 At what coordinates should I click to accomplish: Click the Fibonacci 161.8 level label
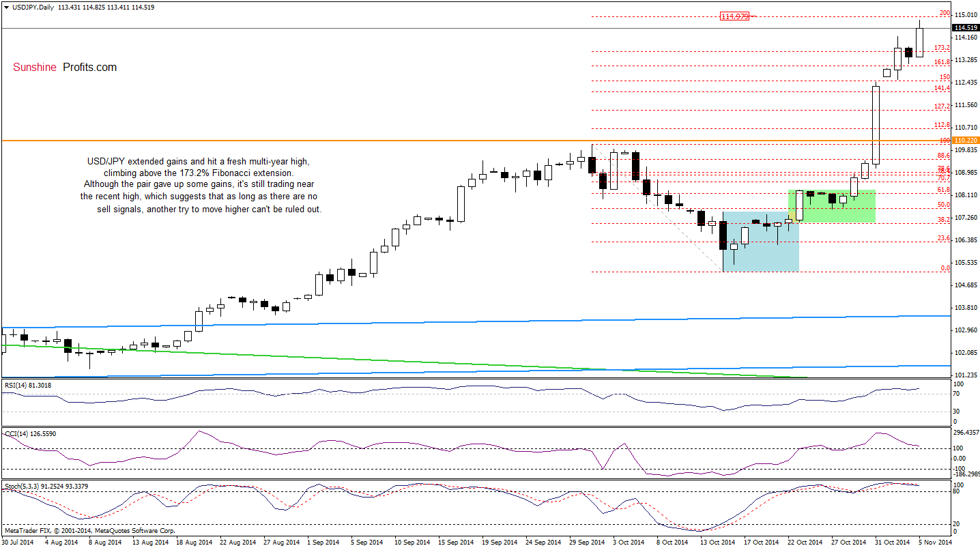click(942, 61)
